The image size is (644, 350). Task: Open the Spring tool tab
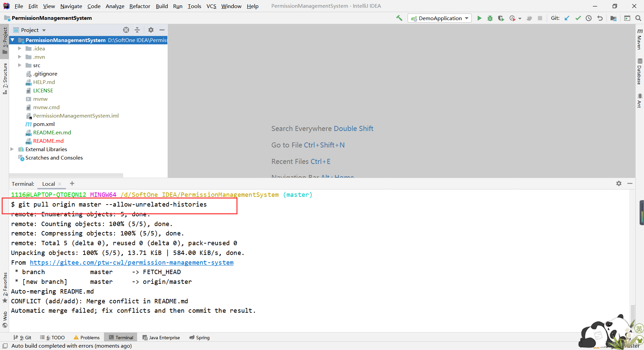199,338
